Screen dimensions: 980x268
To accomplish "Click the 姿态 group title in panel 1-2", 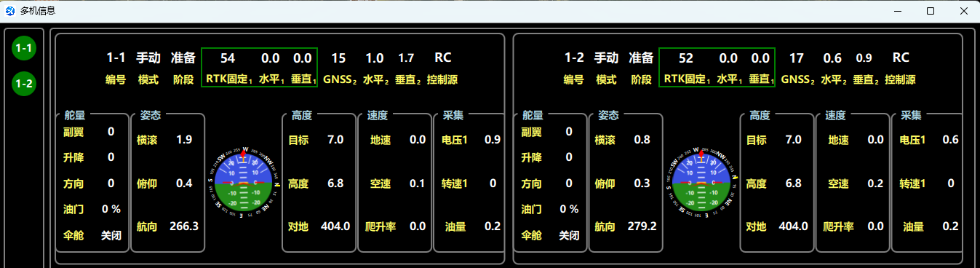I will (608, 115).
